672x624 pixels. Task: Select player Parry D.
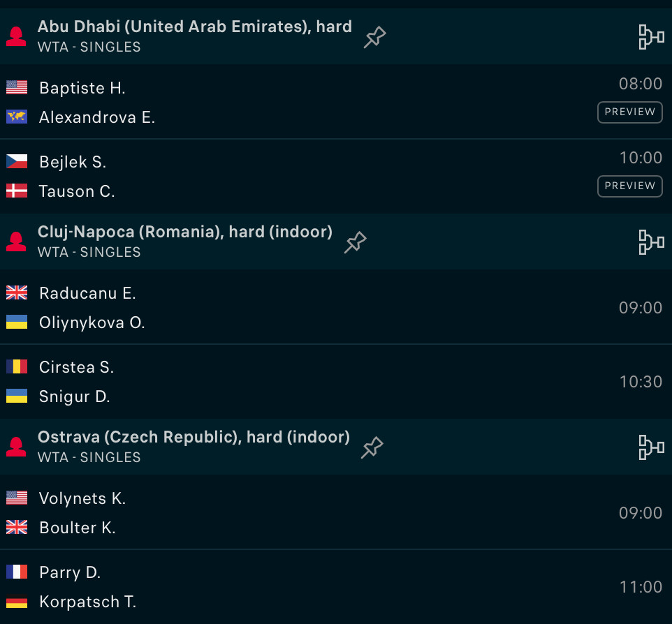[x=70, y=572]
